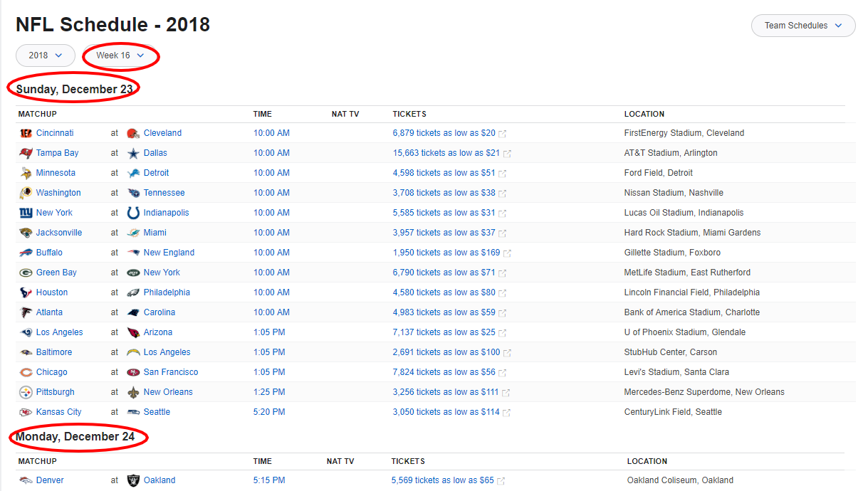The width and height of the screenshot is (868, 491).
Task: Click the Washington team logo
Action: coord(26,193)
